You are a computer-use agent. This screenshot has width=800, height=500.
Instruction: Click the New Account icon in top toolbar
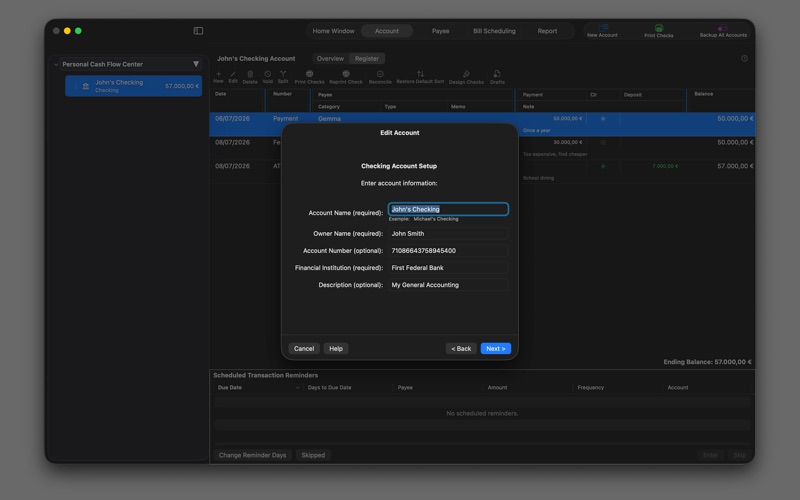tap(603, 27)
